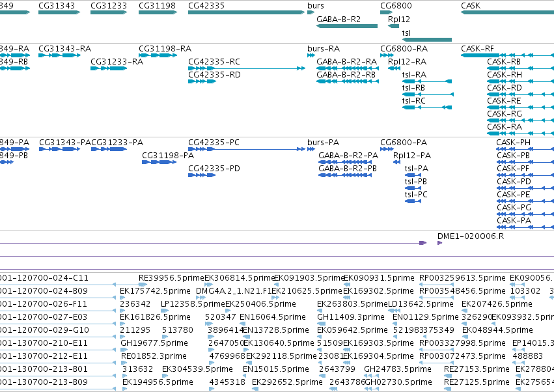Select the CG31233 gene label

109,6
